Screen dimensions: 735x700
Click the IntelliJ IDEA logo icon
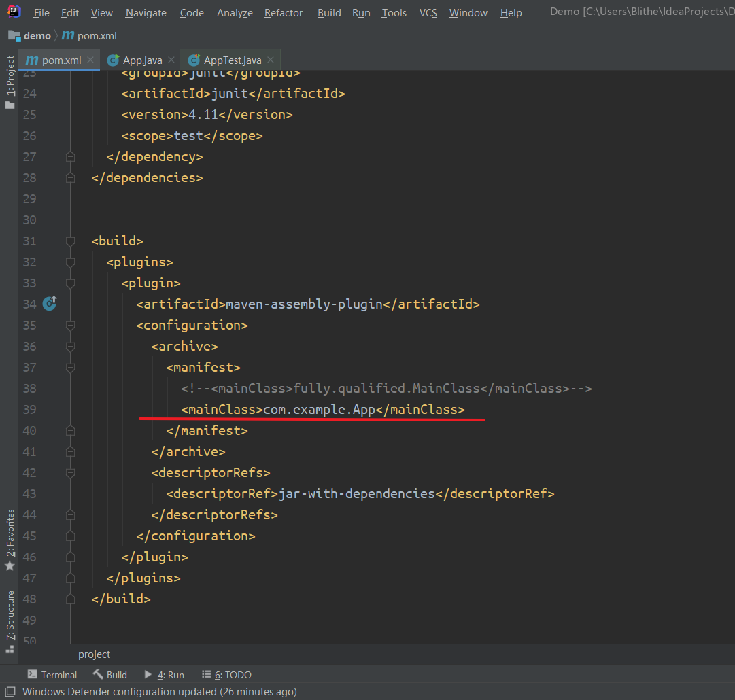14,12
